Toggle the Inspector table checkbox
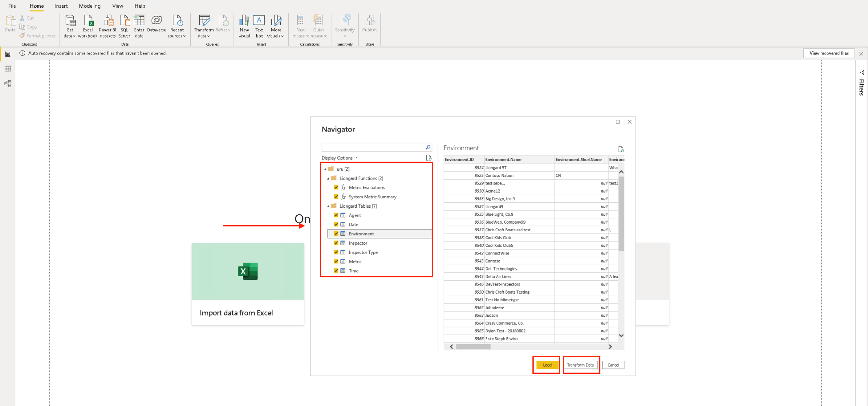 [336, 243]
